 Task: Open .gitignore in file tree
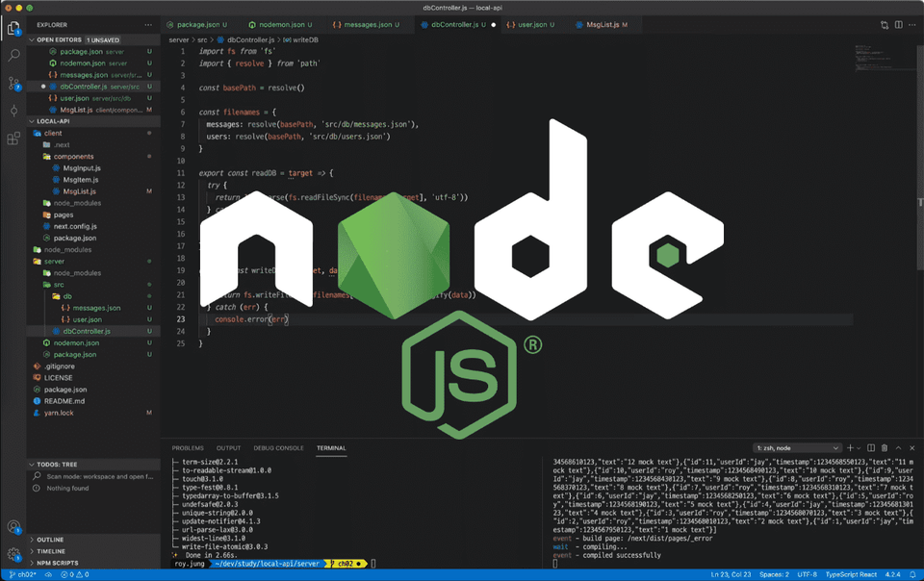tap(93, 366)
